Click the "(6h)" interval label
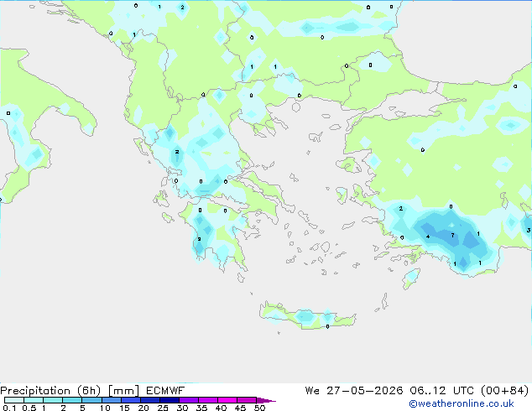This screenshot has width=532, height=411. coord(89,391)
